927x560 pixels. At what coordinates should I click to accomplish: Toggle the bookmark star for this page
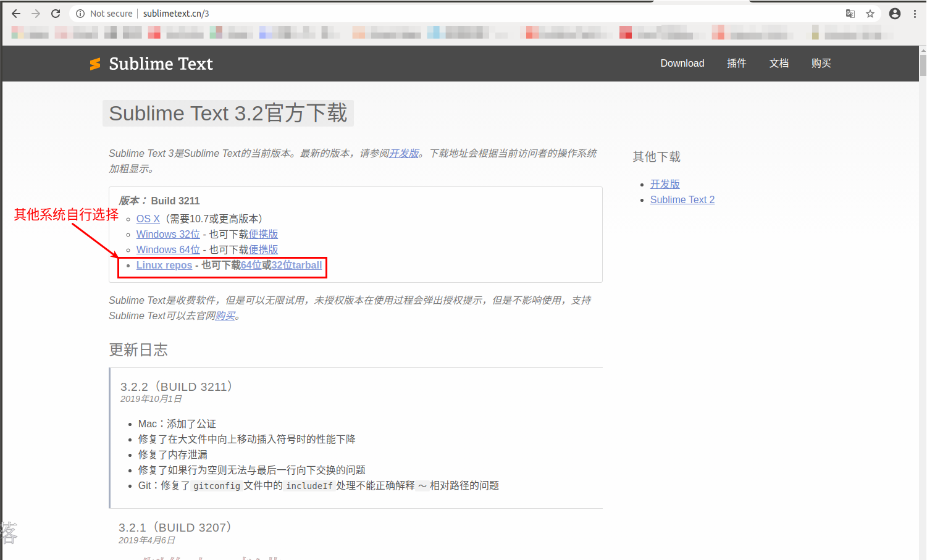click(871, 13)
